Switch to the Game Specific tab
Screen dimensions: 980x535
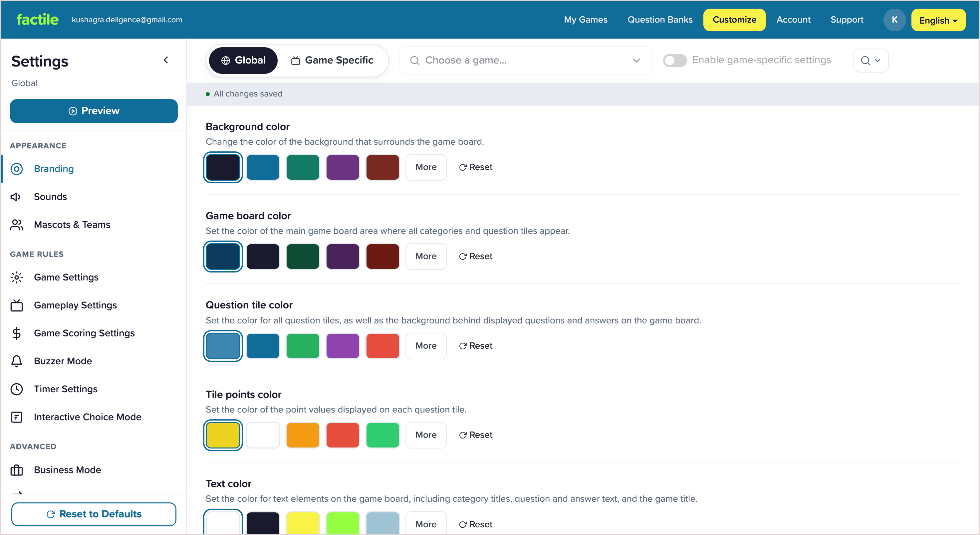pos(332,61)
